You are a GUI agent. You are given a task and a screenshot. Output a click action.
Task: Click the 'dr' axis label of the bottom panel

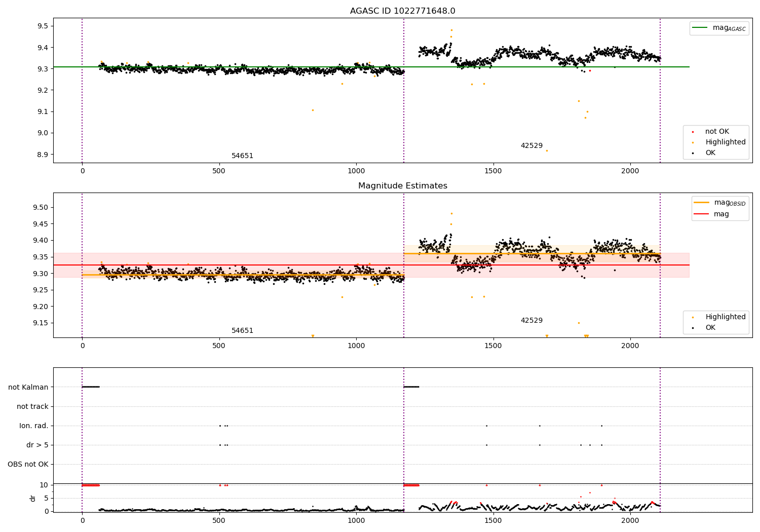[x=33, y=498]
